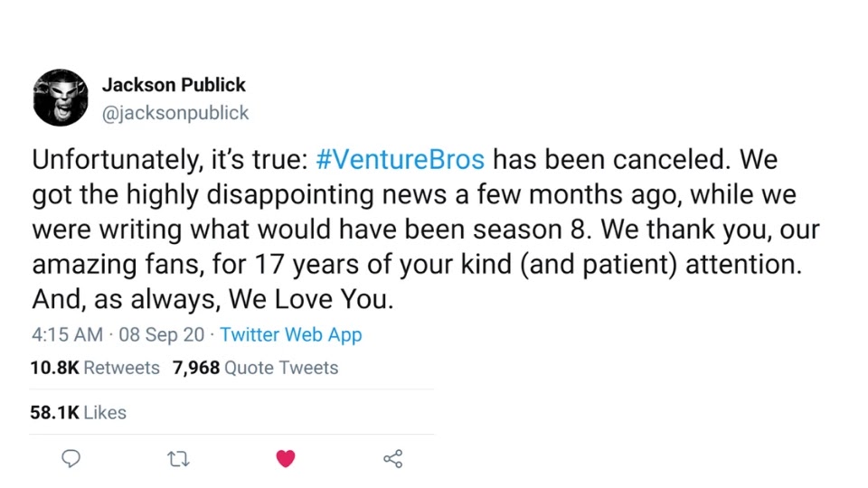Click the words "Unfortunately, it's true:"
The width and height of the screenshot is (868, 488).
[169, 160]
